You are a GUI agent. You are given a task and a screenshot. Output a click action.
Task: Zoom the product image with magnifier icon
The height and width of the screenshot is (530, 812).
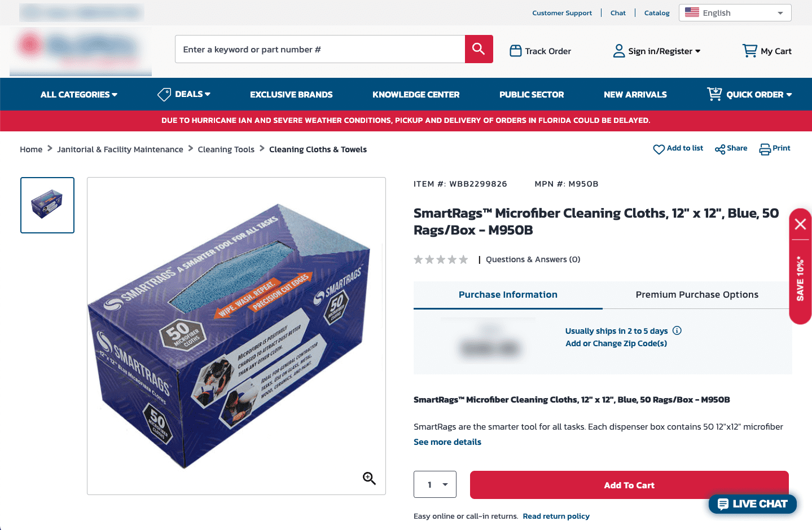click(x=369, y=478)
